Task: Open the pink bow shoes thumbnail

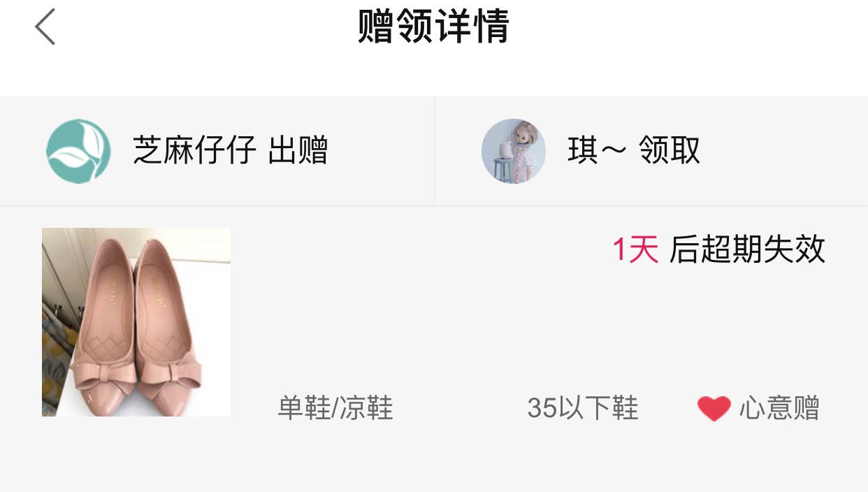Action: (x=136, y=322)
